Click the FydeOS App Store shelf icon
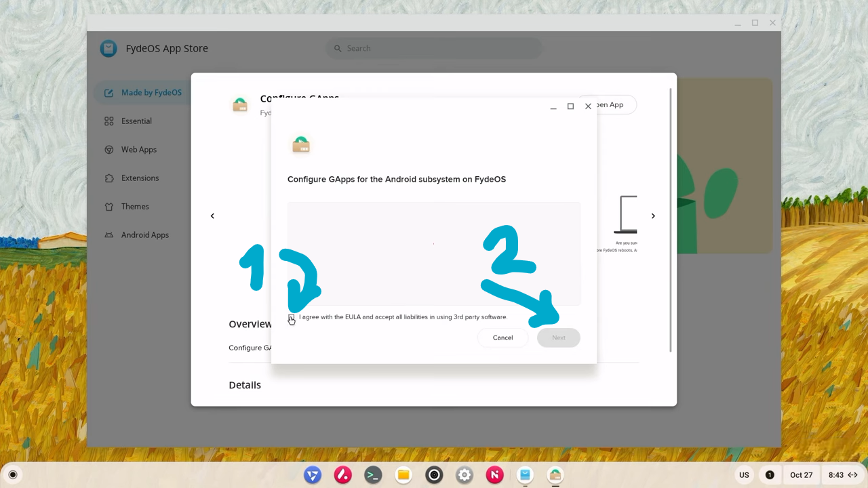The height and width of the screenshot is (488, 868). pyautogui.click(x=525, y=475)
